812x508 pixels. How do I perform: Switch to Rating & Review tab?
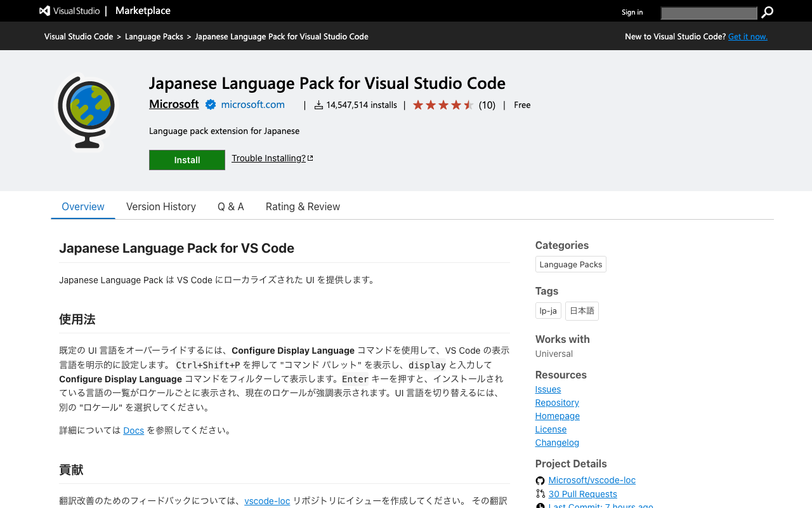[303, 206]
